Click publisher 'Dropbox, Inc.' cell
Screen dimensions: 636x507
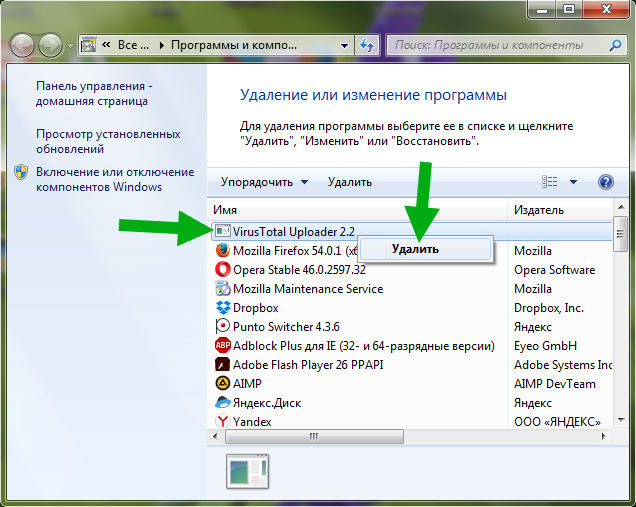549,308
